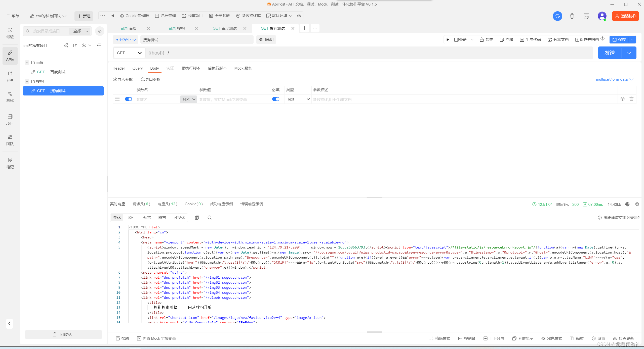The height and width of the screenshot is (349, 644).
Task: Click the 发送 send button
Action: coord(610,53)
